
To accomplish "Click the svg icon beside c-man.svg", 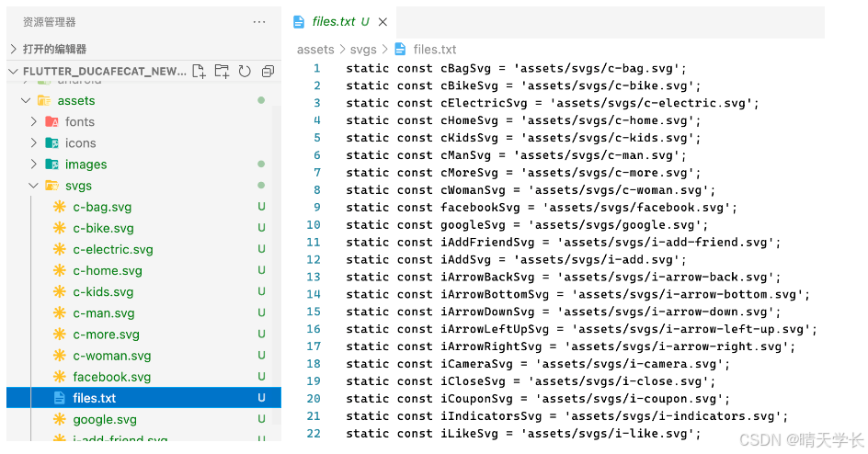I will [x=59, y=313].
